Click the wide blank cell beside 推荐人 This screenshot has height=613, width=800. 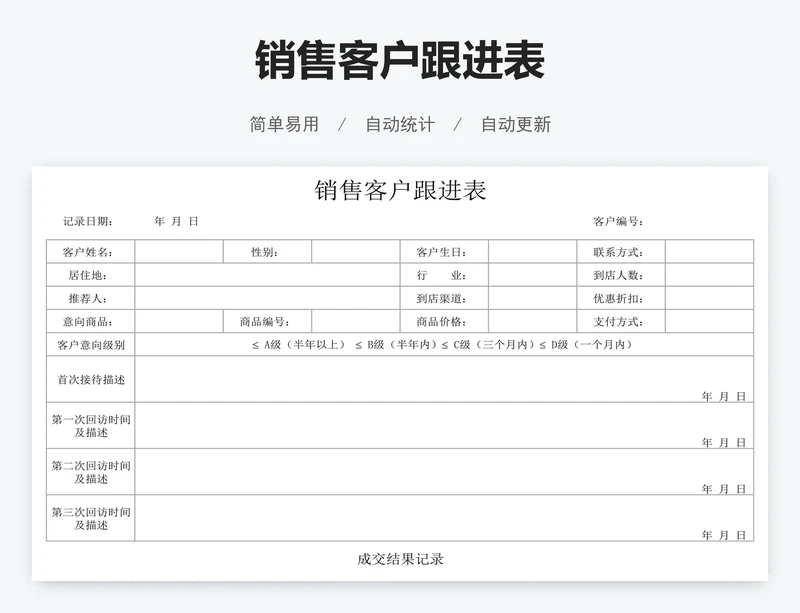(x=267, y=298)
